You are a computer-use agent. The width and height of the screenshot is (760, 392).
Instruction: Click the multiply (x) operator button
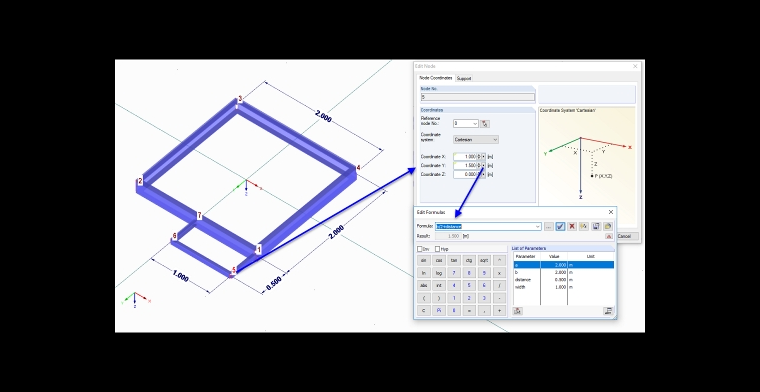(499, 273)
